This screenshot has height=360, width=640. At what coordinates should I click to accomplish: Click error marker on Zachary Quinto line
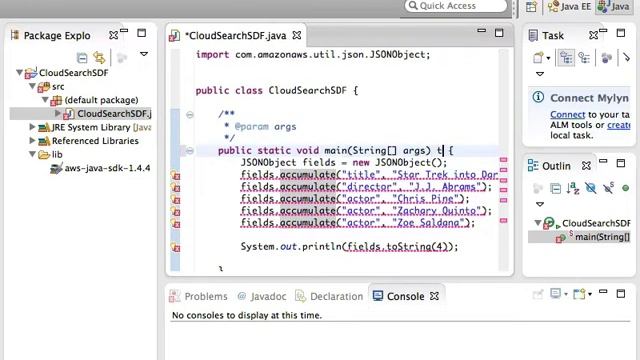[176, 211]
